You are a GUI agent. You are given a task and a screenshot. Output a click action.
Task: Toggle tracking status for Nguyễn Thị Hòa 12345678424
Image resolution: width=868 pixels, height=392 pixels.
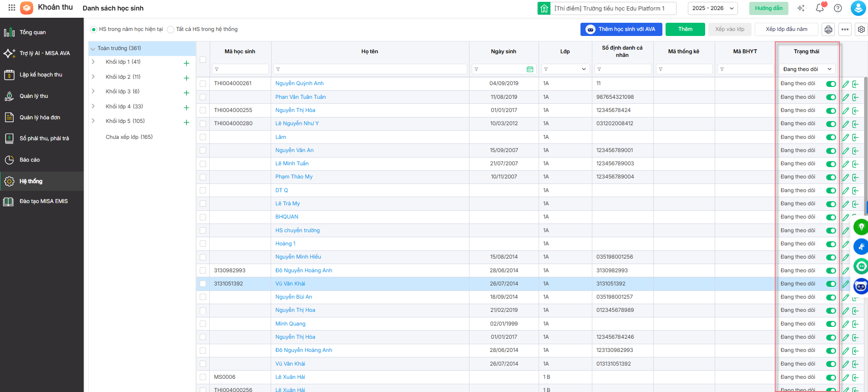click(831, 111)
